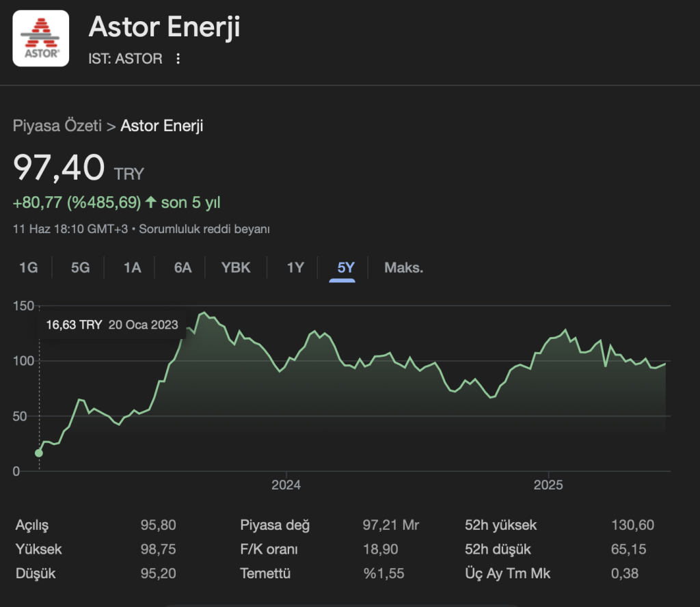Click the green data point on chart

pyautogui.click(x=39, y=453)
